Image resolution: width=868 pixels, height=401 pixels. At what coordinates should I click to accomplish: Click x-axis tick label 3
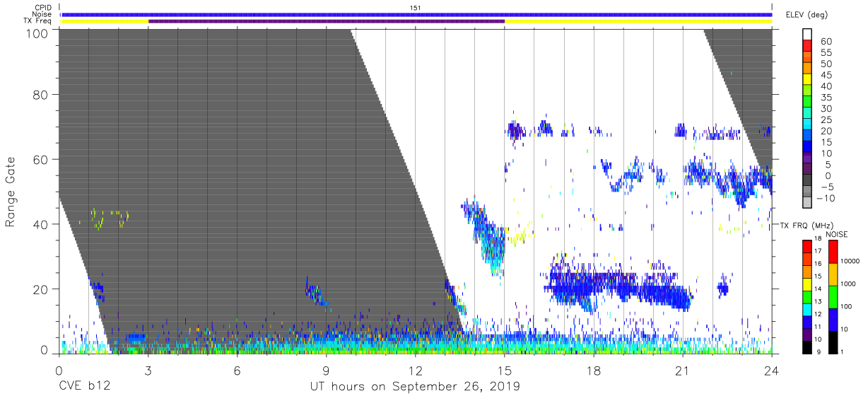coord(148,370)
